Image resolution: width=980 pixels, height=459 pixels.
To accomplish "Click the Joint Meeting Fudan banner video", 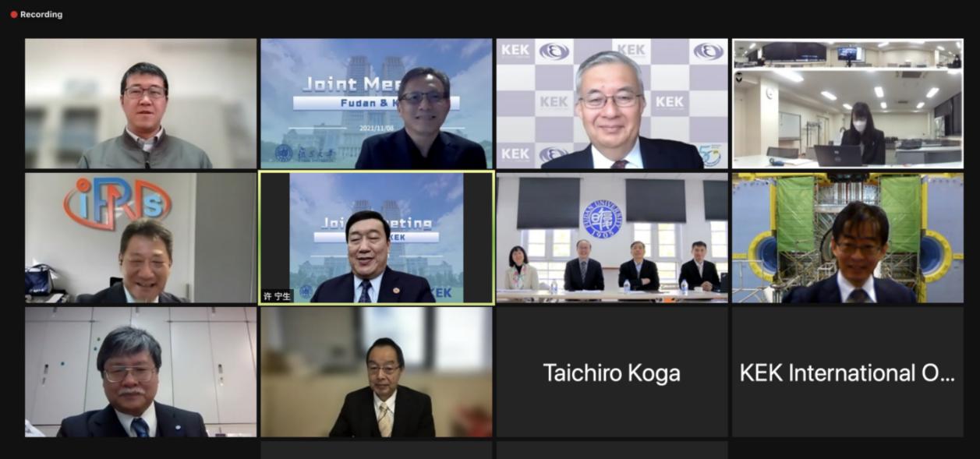I will point(377,104).
